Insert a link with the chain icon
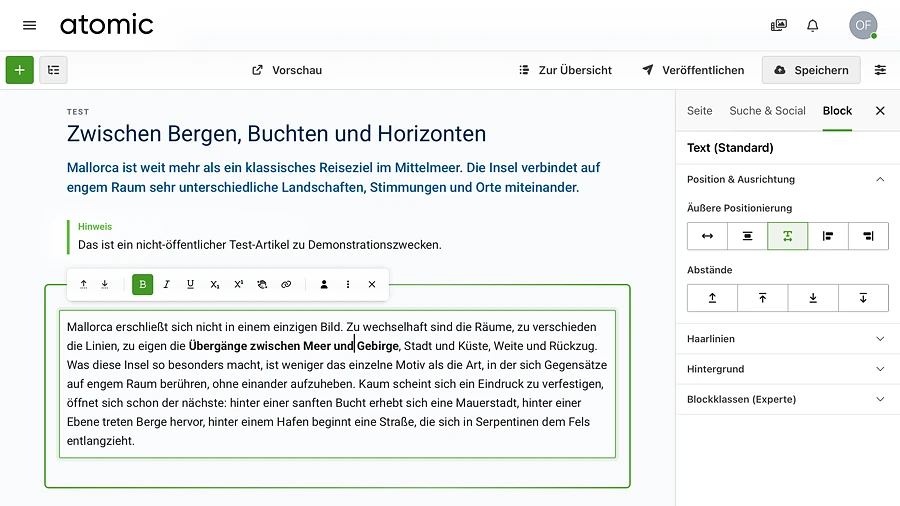 point(286,285)
